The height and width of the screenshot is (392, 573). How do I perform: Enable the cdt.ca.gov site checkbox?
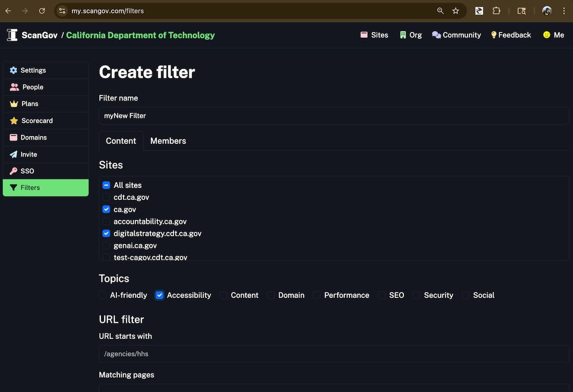click(x=106, y=197)
